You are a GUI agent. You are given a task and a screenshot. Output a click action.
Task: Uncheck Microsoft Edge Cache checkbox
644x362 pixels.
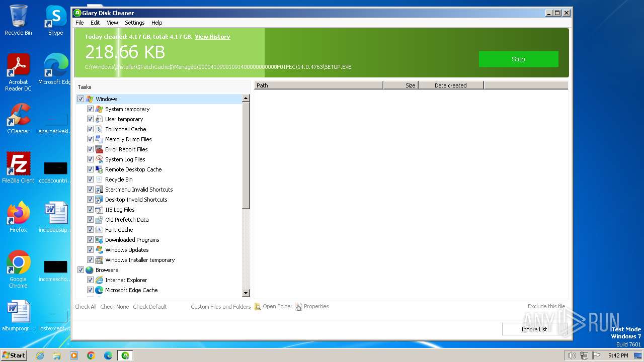pyautogui.click(x=90, y=290)
